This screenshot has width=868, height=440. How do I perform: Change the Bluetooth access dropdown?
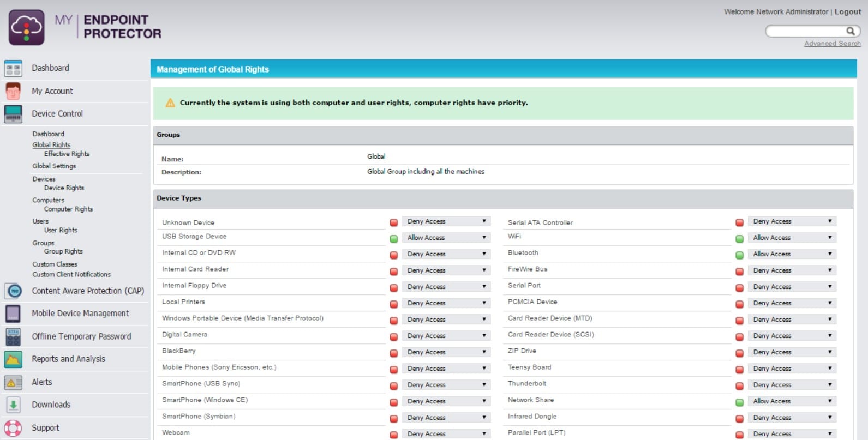(x=792, y=254)
